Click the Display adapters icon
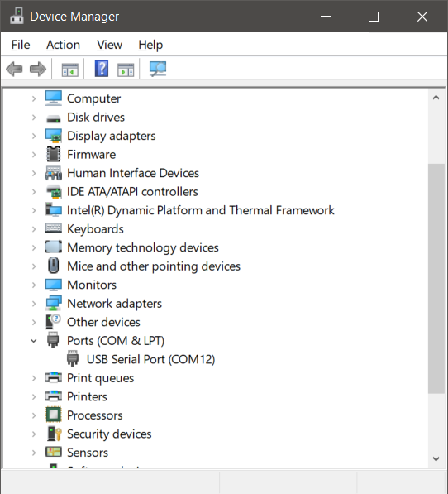Screen dimensions: 448x494 coord(54,136)
